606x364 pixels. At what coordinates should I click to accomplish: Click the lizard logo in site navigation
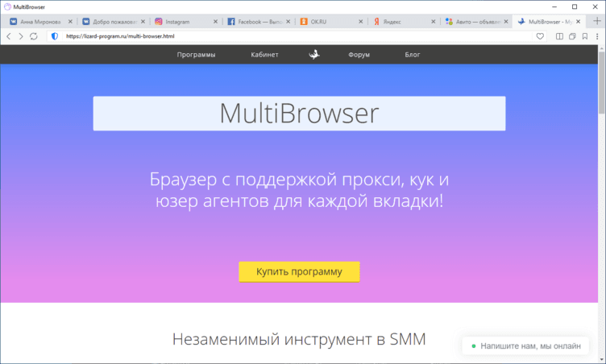tap(314, 55)
